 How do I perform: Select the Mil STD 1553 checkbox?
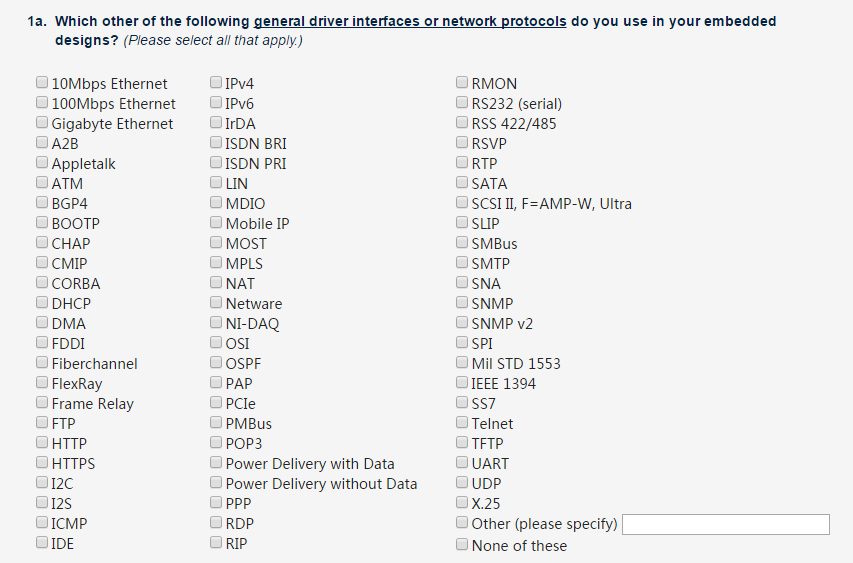tap(462, 362)
